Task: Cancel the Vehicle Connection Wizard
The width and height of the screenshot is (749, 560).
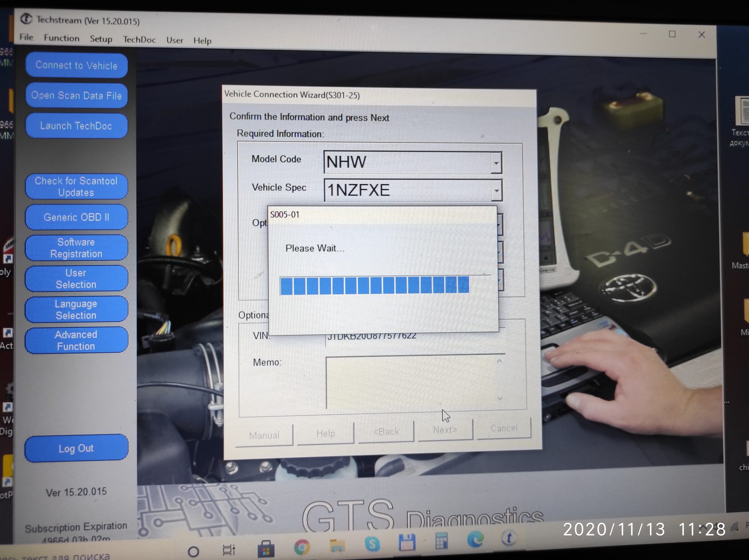Action: coord(504,428)
